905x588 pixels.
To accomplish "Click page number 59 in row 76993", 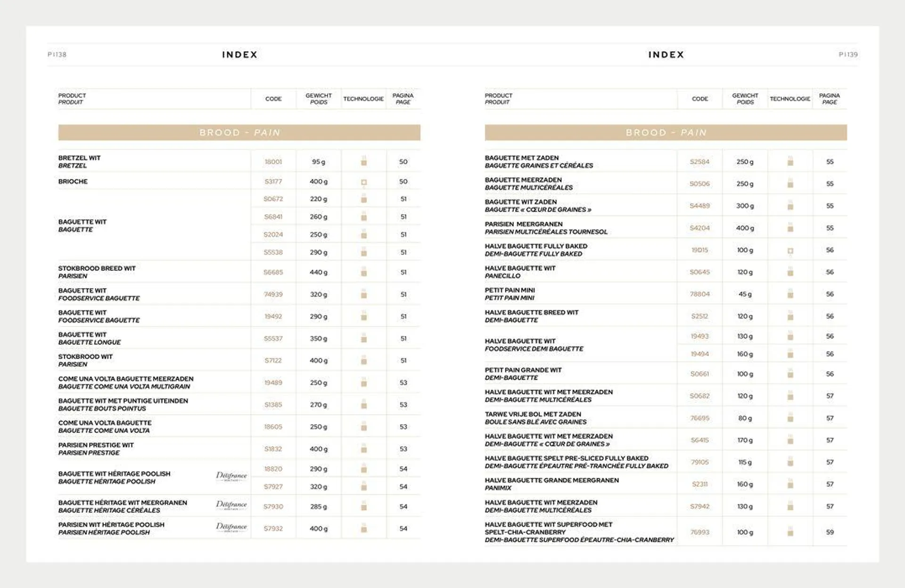I will tap(830, 532).
